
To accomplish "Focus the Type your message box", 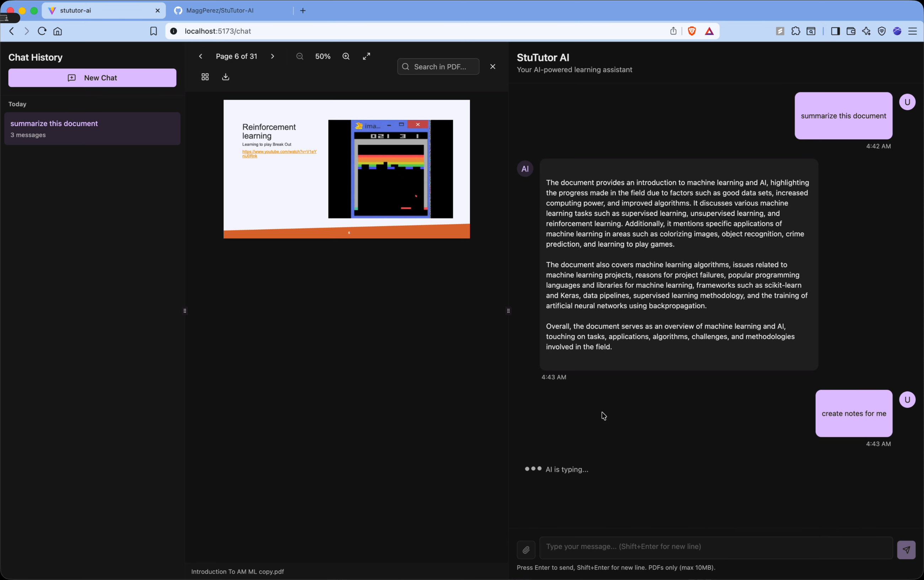I will coord(715,547).
